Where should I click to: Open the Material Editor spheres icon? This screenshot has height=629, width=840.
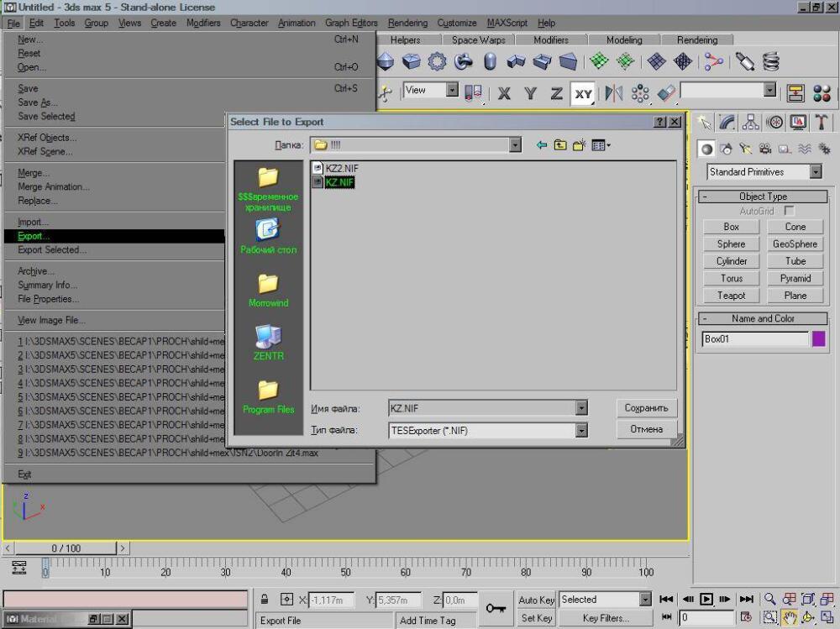point(822,93)
